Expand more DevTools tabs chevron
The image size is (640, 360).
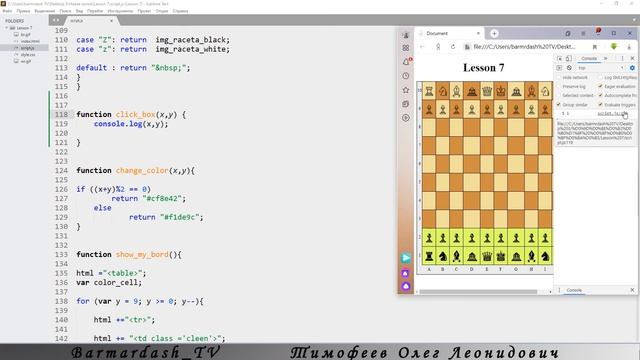(x=606, y=58)
